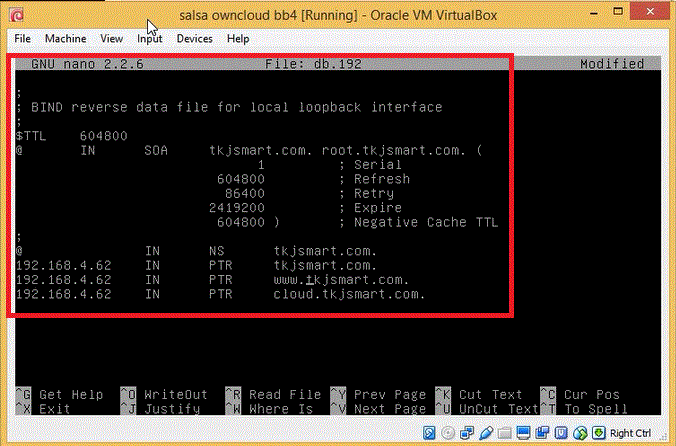Click the '; Negative Cache TTL' comment

[x=418, y=222]
